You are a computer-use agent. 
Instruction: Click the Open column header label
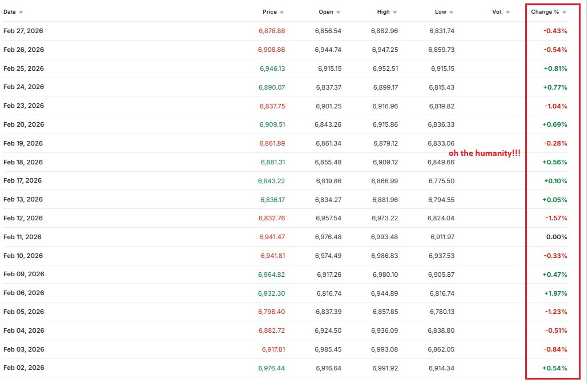coord(326,12)
